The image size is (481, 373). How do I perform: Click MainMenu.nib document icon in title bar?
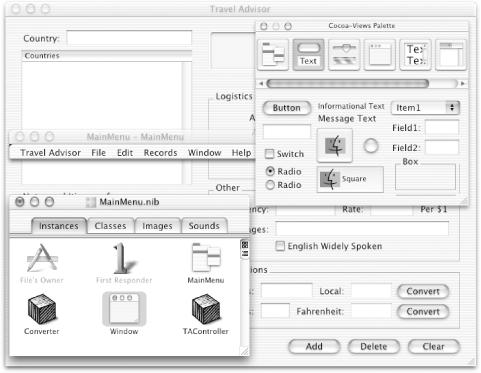pos(91,202)
